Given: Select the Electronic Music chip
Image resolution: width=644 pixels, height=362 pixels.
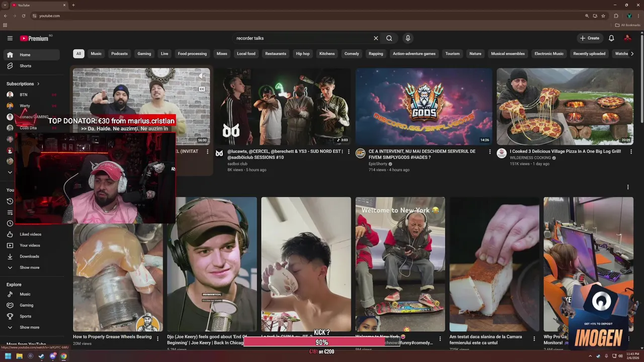Looking at the screenshot, I should click(549, 54).
